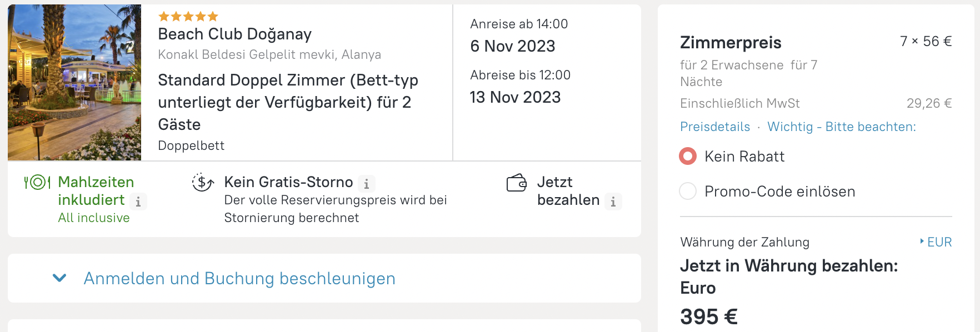Open info icon next to Kein Gratis-Storno
The width and height of the screenshot is (980, 332).
tap(367, 184)
